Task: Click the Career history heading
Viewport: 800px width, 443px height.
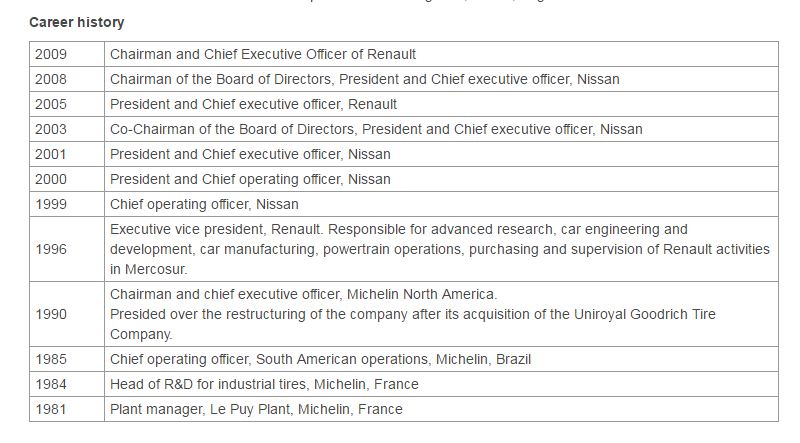Action: pos(77,21)
